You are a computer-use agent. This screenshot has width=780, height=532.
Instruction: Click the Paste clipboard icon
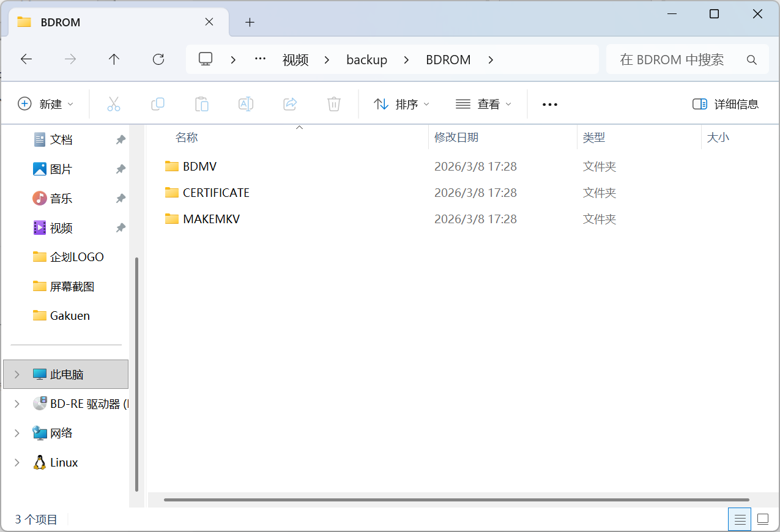tap(202, 104)
